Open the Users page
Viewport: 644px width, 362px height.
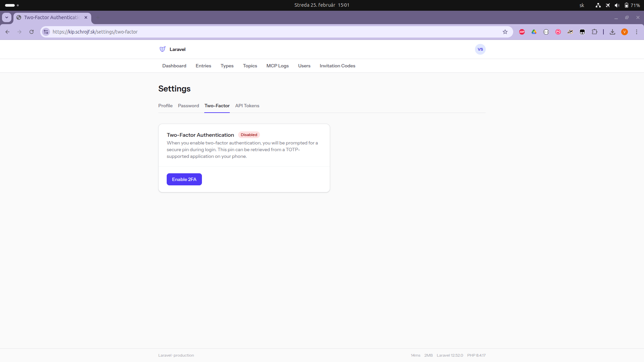(x=304, y=66)
